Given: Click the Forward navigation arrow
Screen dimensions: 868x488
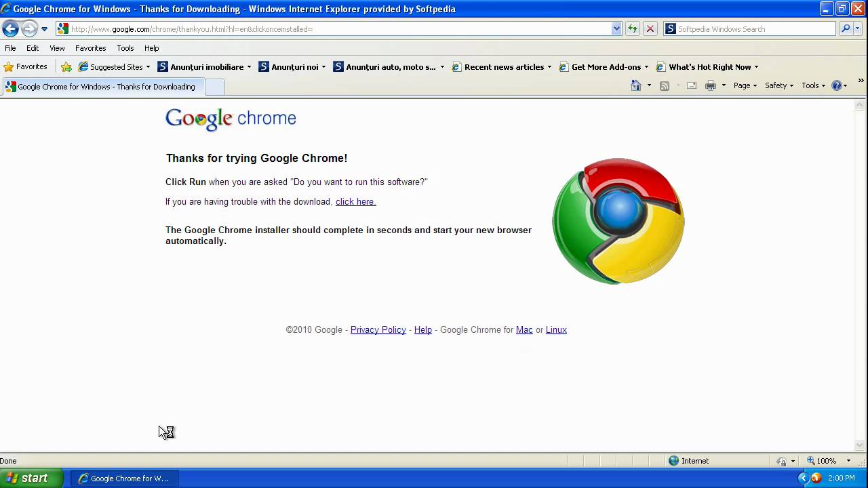Looking at the screenshot, I should point(29,28).
